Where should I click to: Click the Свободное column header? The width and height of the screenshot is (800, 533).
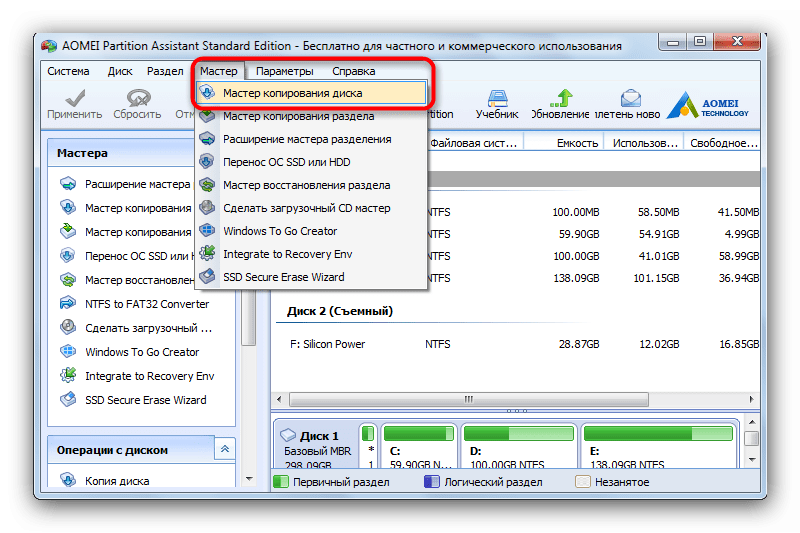click(721, 143)
